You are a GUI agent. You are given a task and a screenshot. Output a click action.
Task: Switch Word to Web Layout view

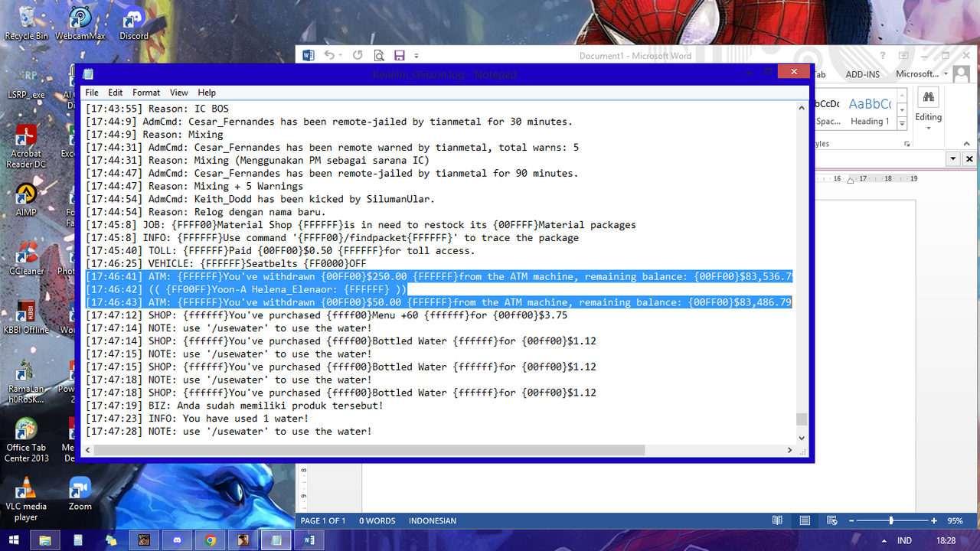(x=831, y=520)
